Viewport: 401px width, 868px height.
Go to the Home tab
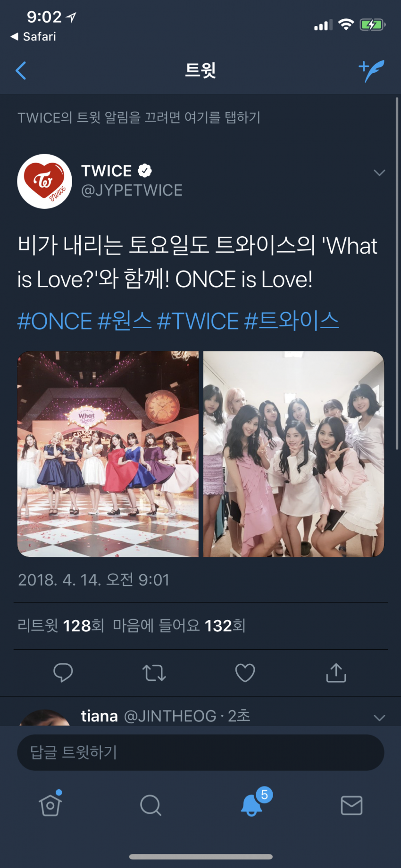pyautogui.click(x=50, y=804)
